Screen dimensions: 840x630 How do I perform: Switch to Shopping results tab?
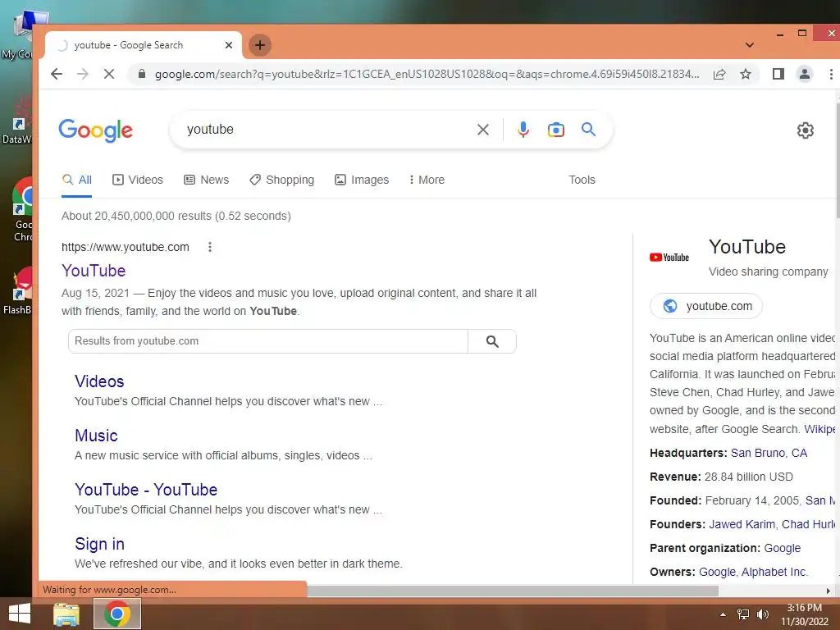point(282,180)
